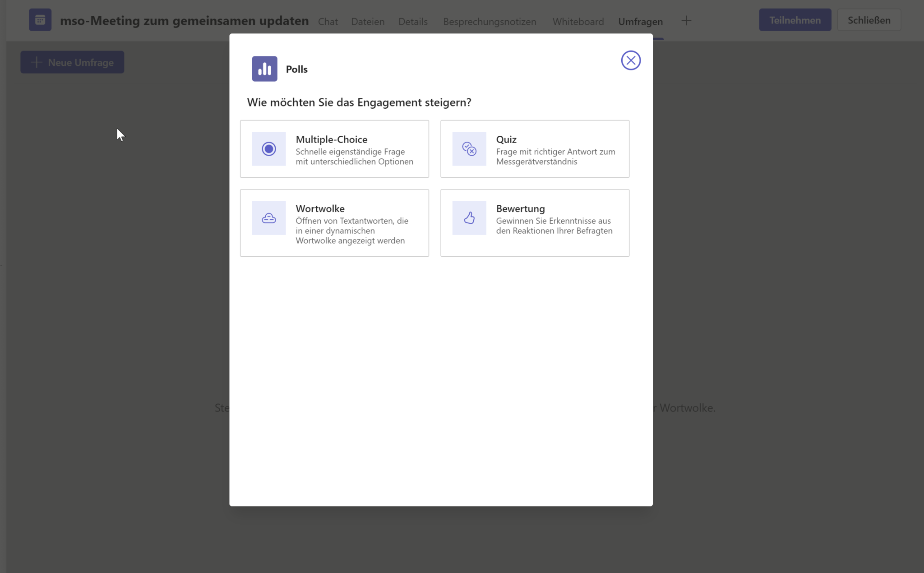Image resolution: width=924 pixels, height=573 pixels.
Task: Switch to the Chat tab
Action: tap(328, 21)
